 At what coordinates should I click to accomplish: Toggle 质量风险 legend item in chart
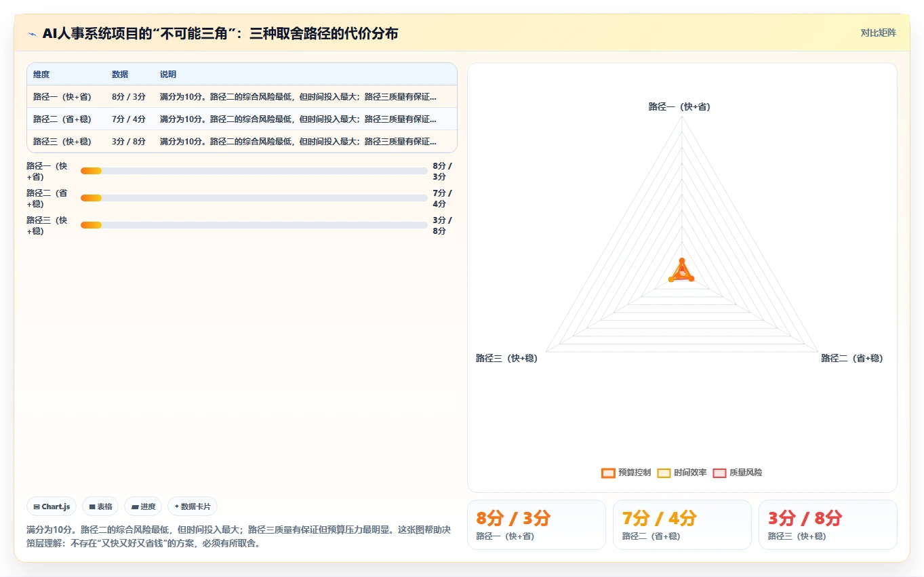click(x=738, y=473)
